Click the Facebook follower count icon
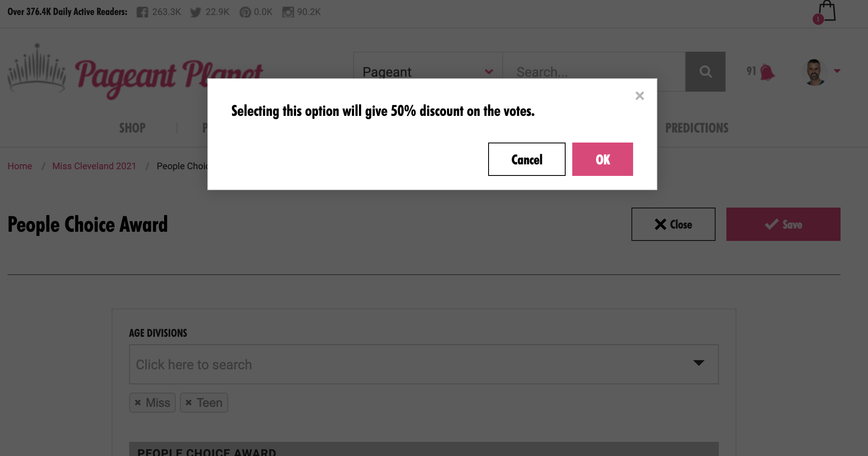The image size is (868, 456). click(142, 12)
